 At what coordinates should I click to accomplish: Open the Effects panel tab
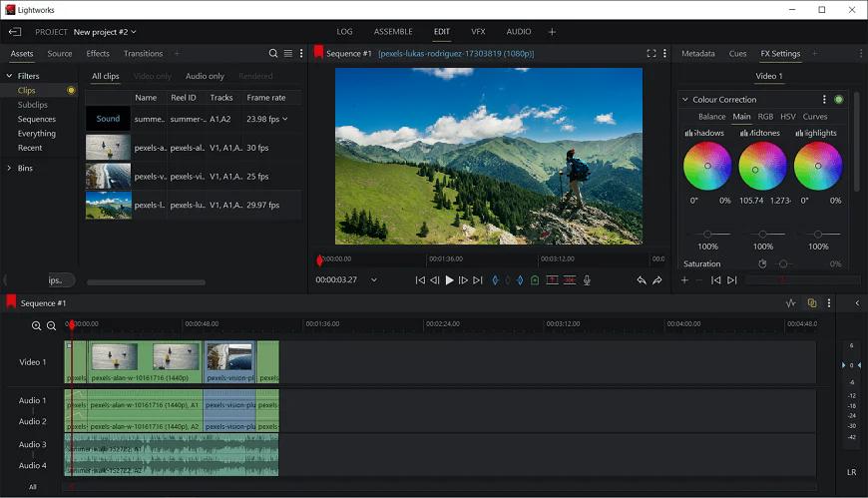click(x=98, y=53)
